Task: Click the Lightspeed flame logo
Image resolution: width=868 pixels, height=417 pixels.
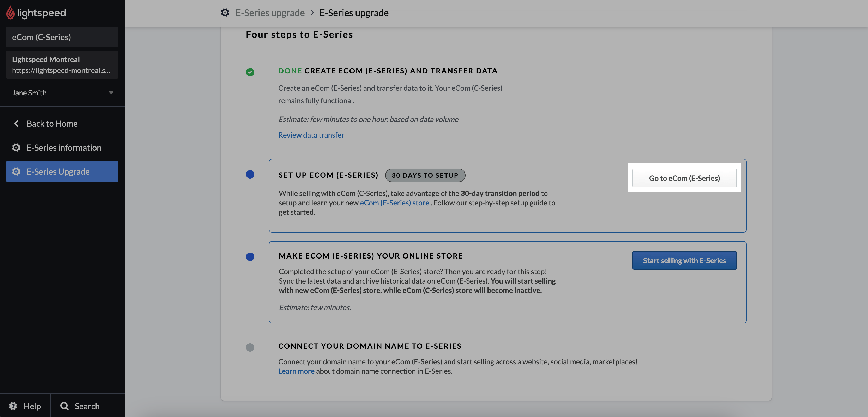Action: coord(10,13)
